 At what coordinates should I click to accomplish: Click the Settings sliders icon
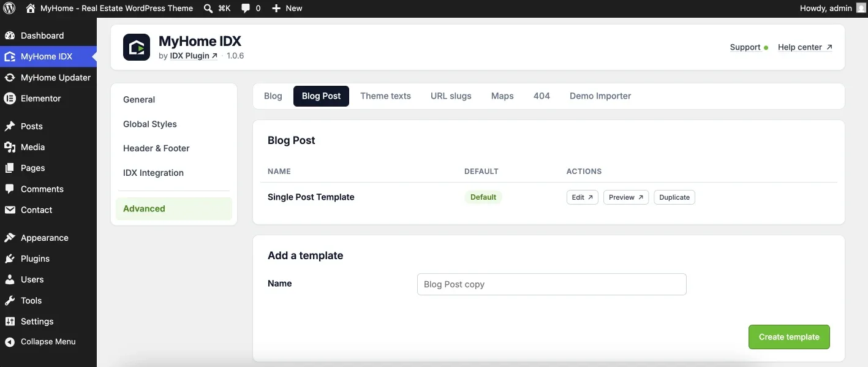[x=10, y=321]
